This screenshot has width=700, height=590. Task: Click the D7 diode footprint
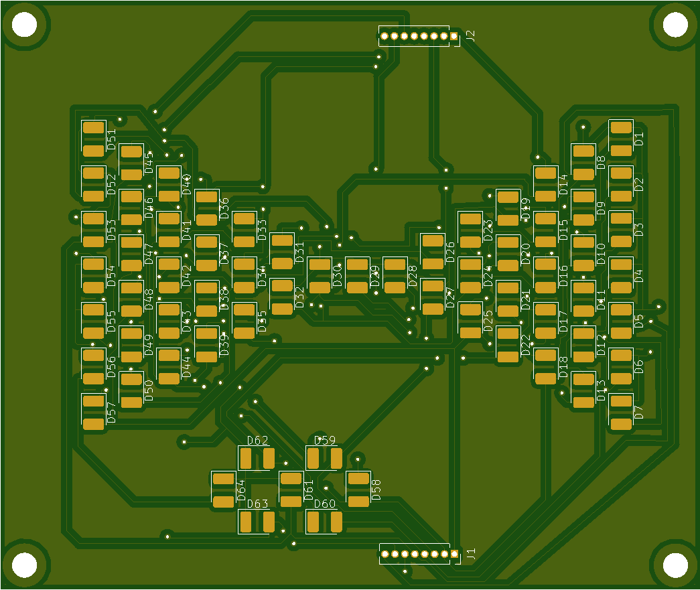(621, 412)
